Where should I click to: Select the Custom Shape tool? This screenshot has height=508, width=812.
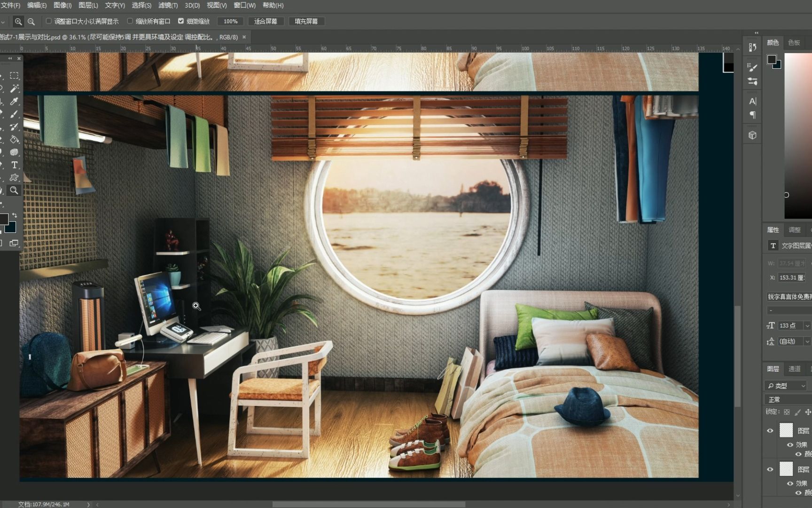click(x=14, y=177)
